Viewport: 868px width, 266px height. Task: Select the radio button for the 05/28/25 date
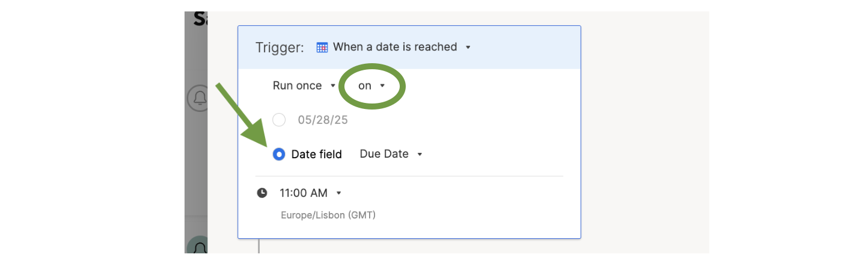279,120
